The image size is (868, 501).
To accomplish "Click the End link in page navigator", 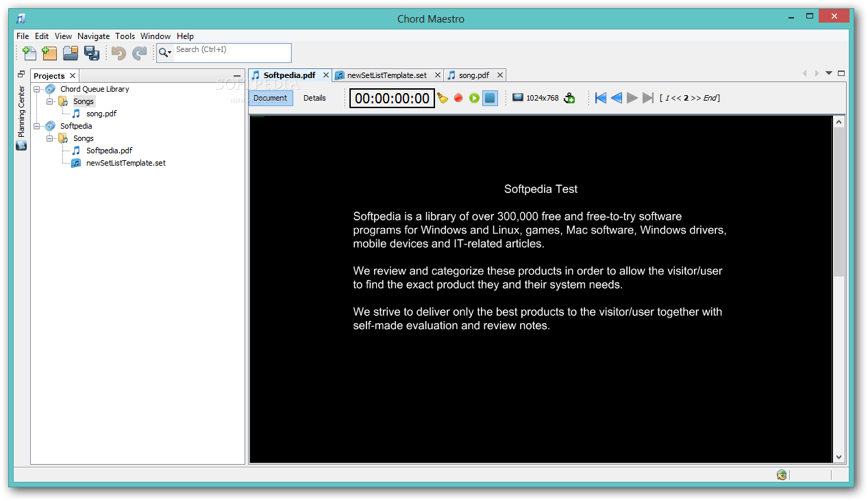I will point(709,98).
